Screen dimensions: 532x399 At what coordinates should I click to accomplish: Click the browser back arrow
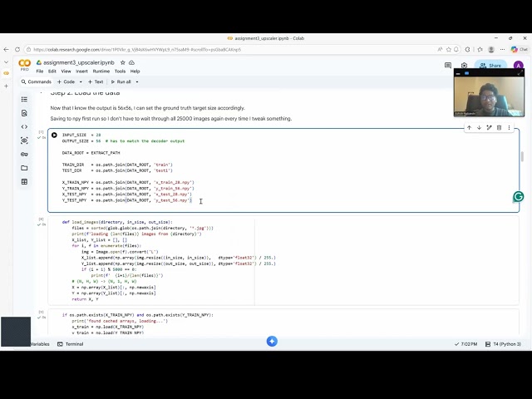click(6, 50)
